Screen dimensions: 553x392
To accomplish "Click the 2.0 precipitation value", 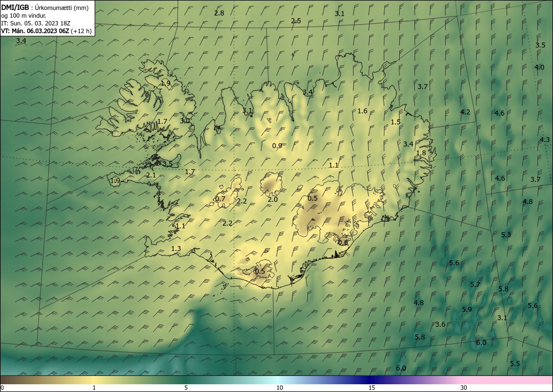I will pyautogui.click(x=273, y=200).
